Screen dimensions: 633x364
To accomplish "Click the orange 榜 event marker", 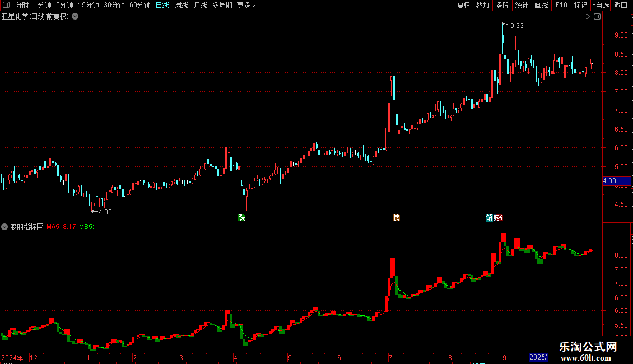I will pos(396,217).
